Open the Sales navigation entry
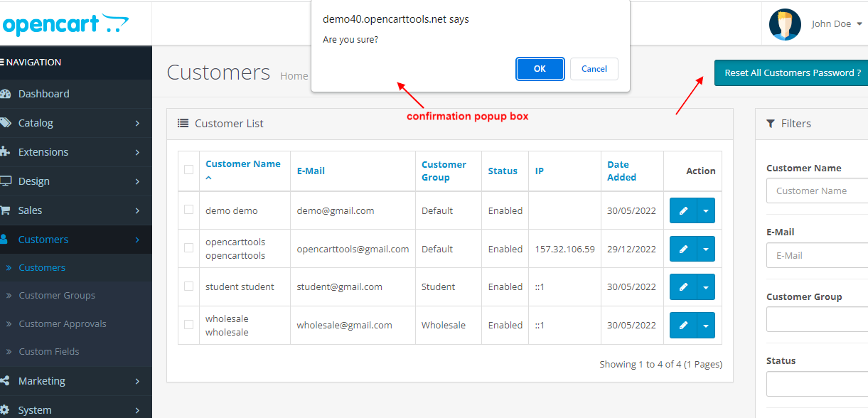 pos(32,210)
